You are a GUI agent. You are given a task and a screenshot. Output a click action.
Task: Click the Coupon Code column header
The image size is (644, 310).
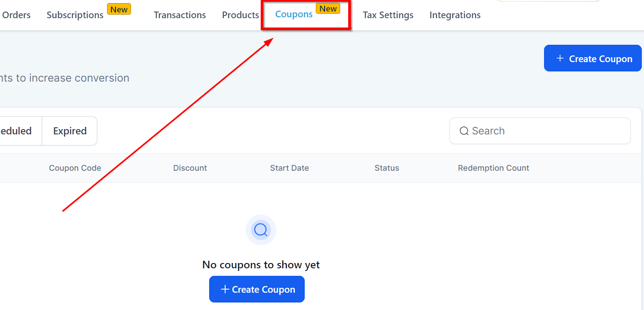point(75,168)
